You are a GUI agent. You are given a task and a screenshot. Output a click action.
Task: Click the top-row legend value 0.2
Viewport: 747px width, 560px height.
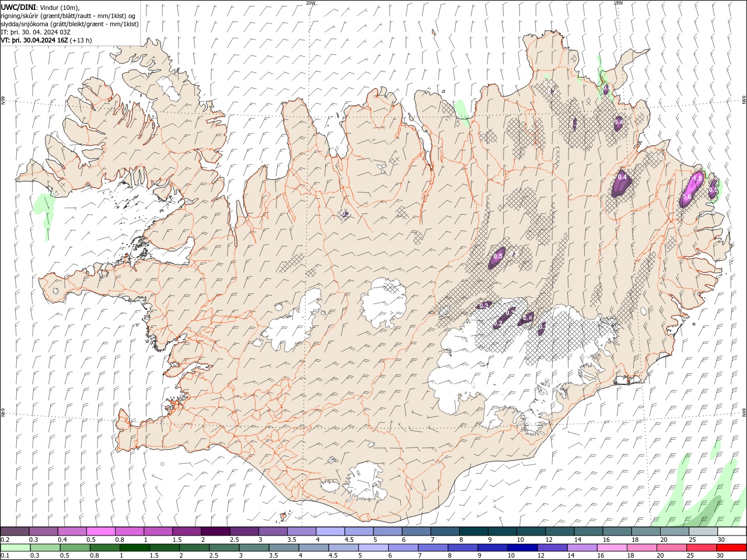5,540
